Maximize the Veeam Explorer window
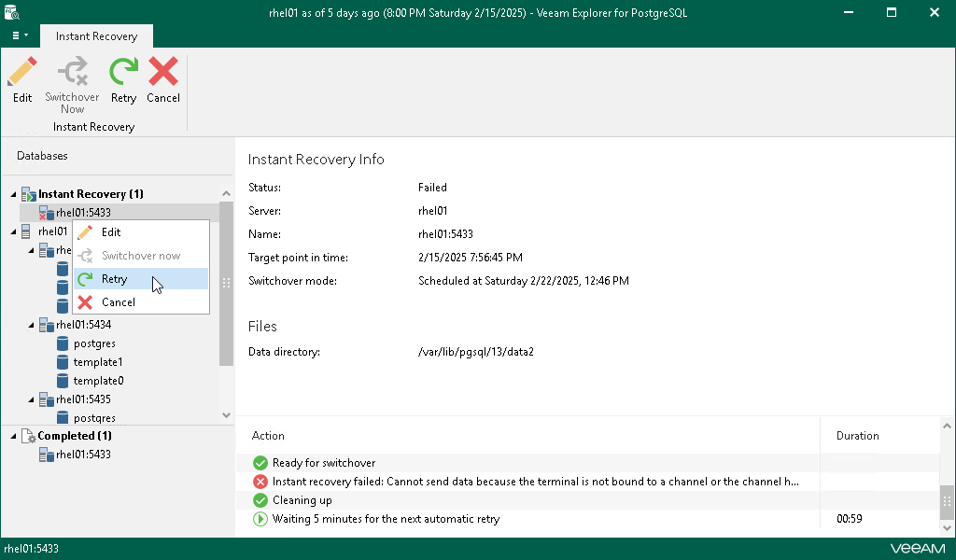Image resolution: width=956 pixels, height=560 pixels. (x=892, y=12)
